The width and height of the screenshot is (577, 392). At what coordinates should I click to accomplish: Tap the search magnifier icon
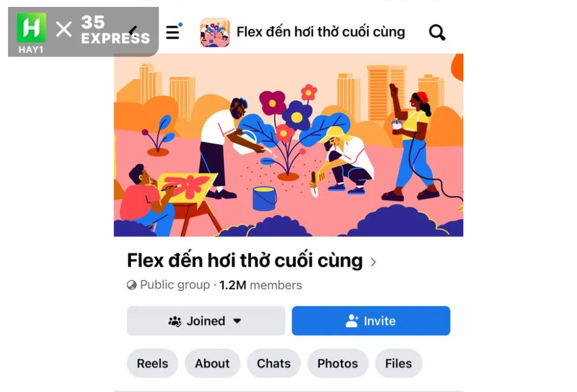pyautogui.click(x=437, y=32)
